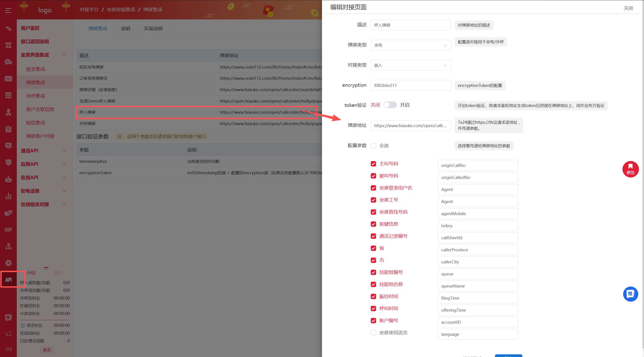The height and width of the screenshot is (357, 644).
Task: Open the 悦 ticket icon in the sidebar
Action: click(8, 317)
